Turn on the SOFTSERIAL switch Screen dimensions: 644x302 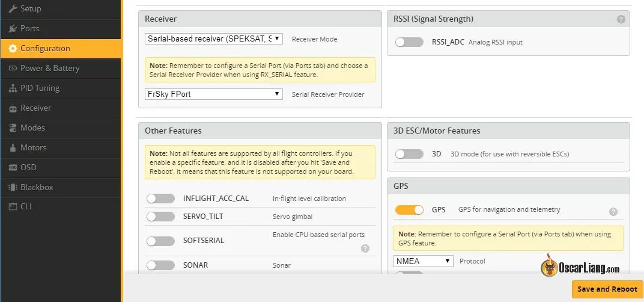(160, 241)
